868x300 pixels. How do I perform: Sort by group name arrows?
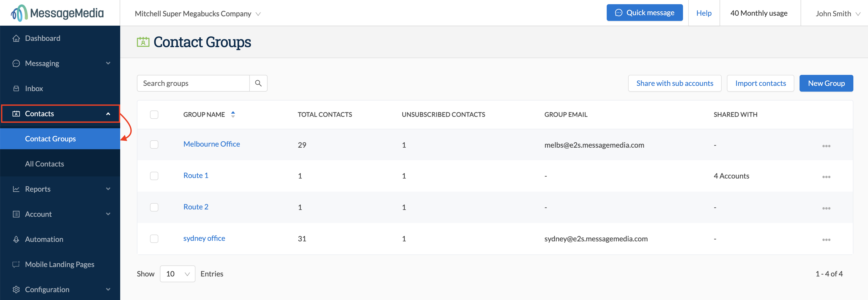tap(233, 114)
